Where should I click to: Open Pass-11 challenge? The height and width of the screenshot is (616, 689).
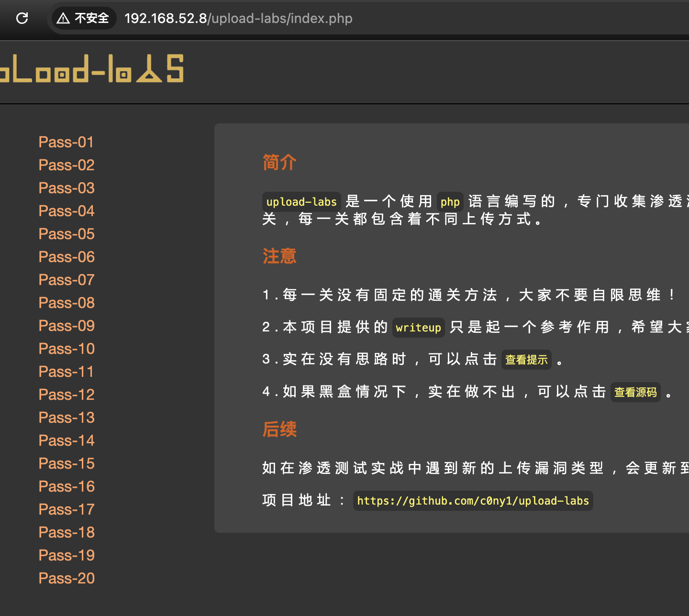tap(66, 372)
